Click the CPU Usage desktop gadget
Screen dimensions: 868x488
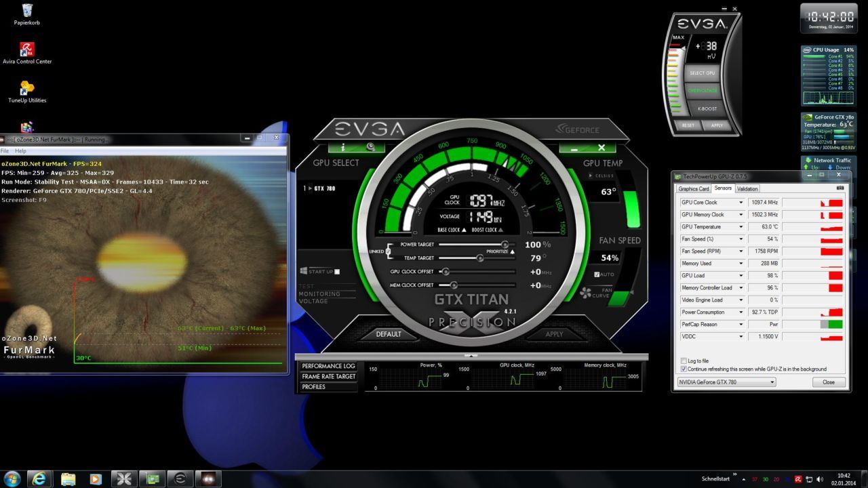[828, 75]
